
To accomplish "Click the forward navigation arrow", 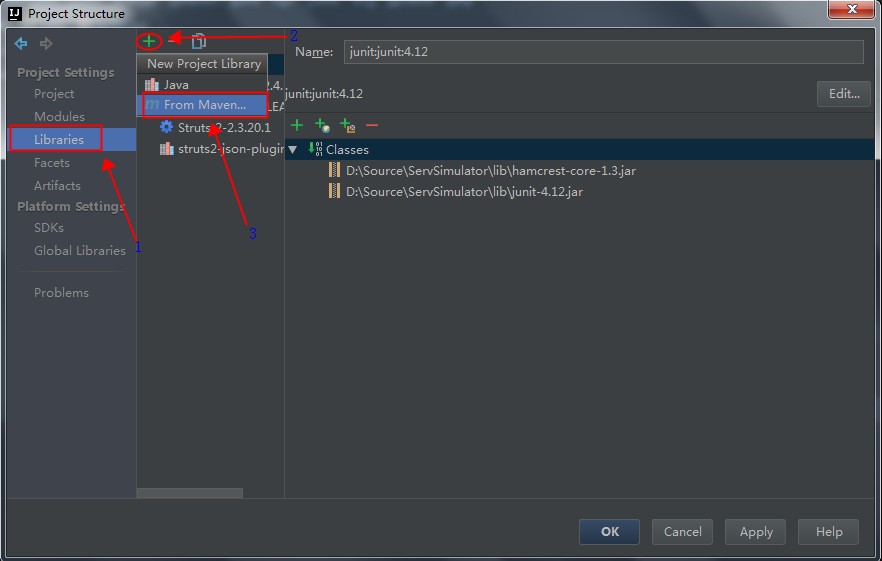I will pyautogui.click(x=46, y=43).
